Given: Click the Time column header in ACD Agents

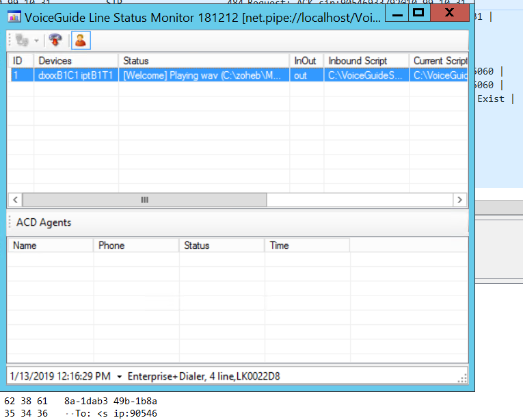Looking at the screenshot, I should 307,246.
